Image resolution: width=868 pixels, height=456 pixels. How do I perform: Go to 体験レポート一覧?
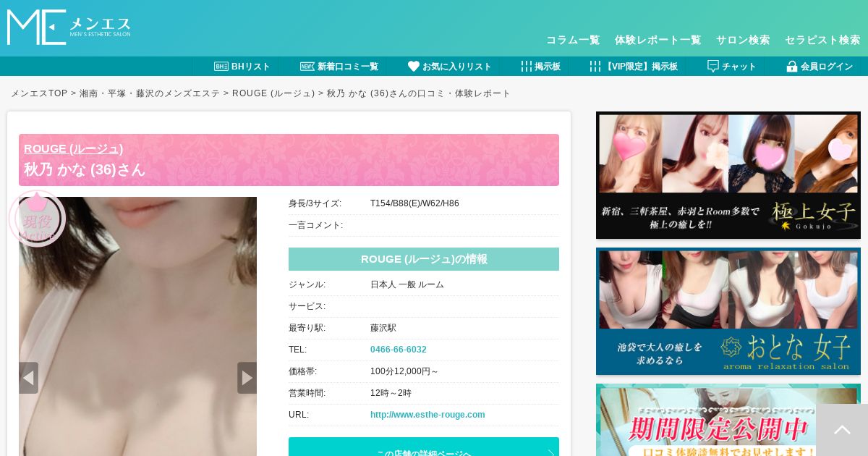[658, 40]
